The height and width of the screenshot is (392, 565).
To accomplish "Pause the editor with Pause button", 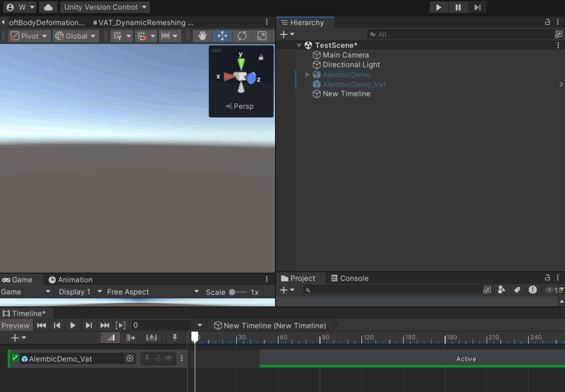I will click(457, 7).
